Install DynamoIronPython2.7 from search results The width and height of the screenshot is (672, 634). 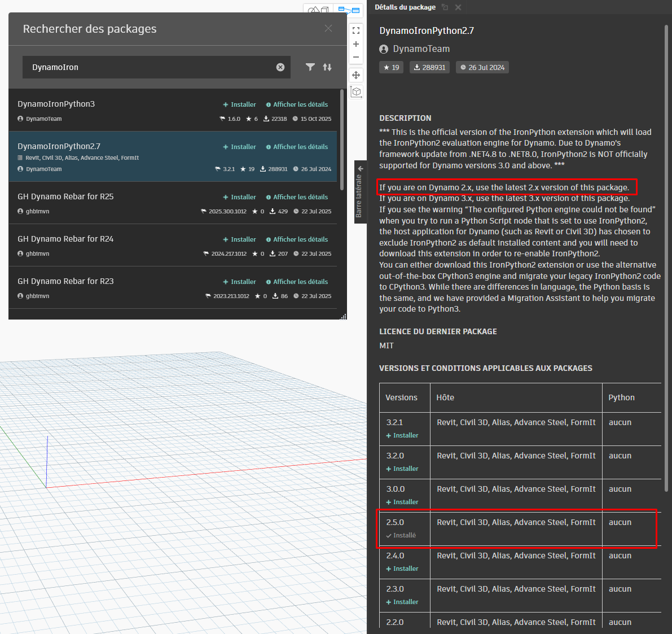click(x=239, y=147)
